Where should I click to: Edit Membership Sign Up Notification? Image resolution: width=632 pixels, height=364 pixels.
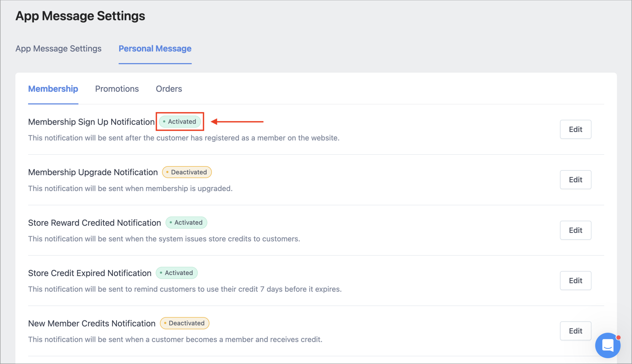click(x=575, y=129)
